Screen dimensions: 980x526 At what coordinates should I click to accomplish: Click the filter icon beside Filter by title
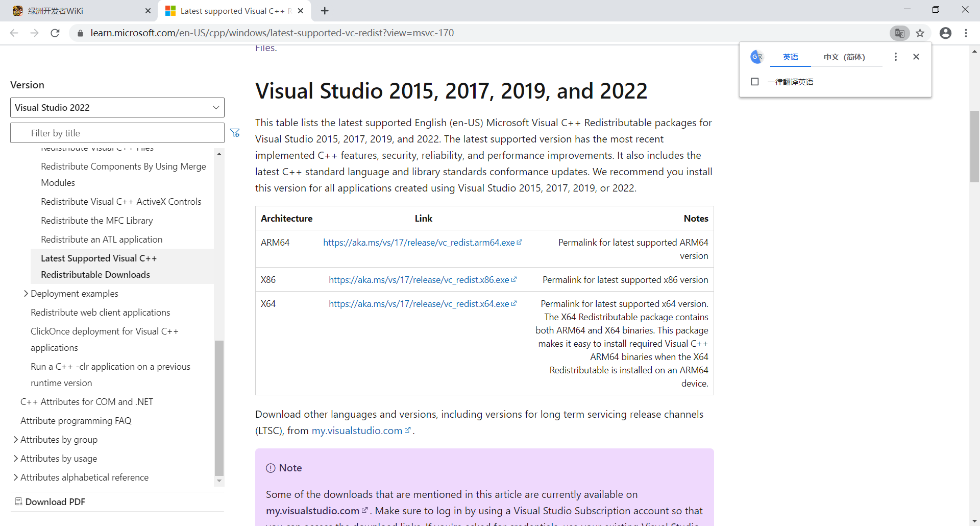(235, 133)
